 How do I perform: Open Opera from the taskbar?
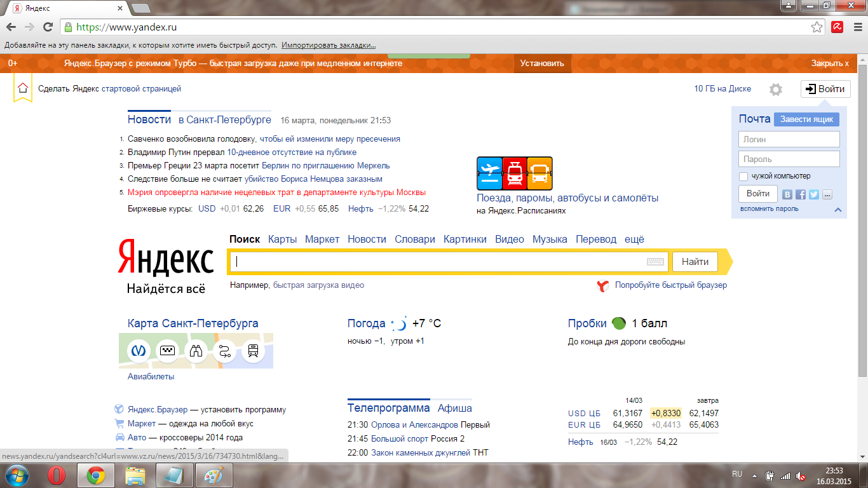click(x=57, y=475)
